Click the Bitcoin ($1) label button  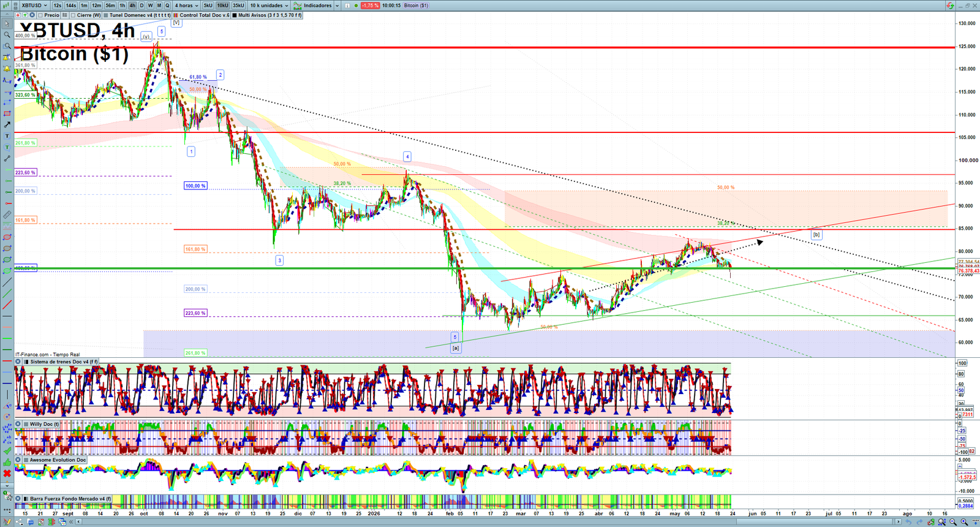[x=416, y=6]
